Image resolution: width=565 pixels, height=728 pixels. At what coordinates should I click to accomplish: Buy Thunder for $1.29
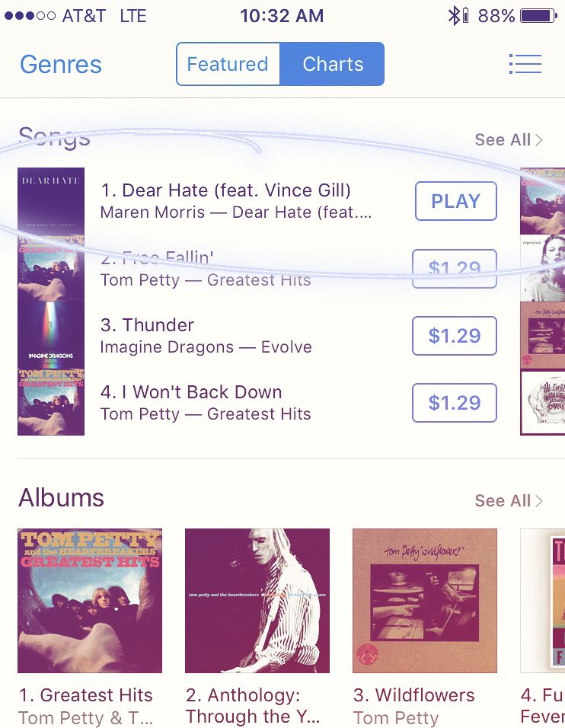(x=455, y=336)
